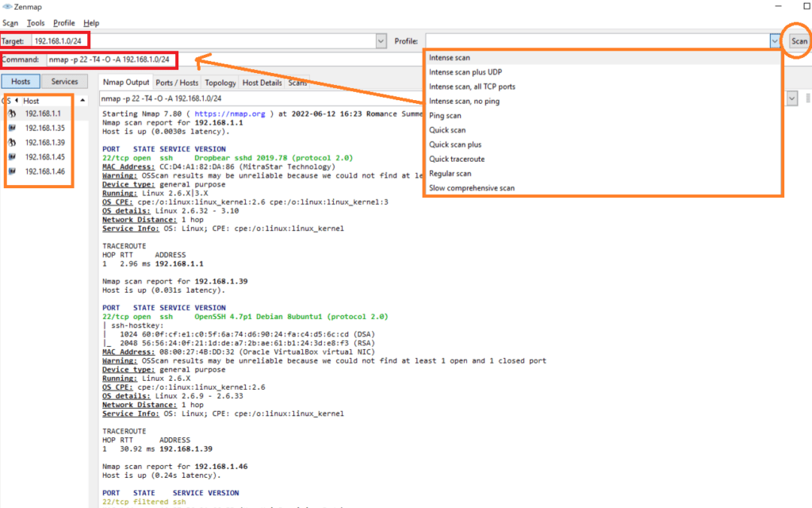Expand the scan output selector arrow
This screenshot has height=508, width=812.
point(792,98)
